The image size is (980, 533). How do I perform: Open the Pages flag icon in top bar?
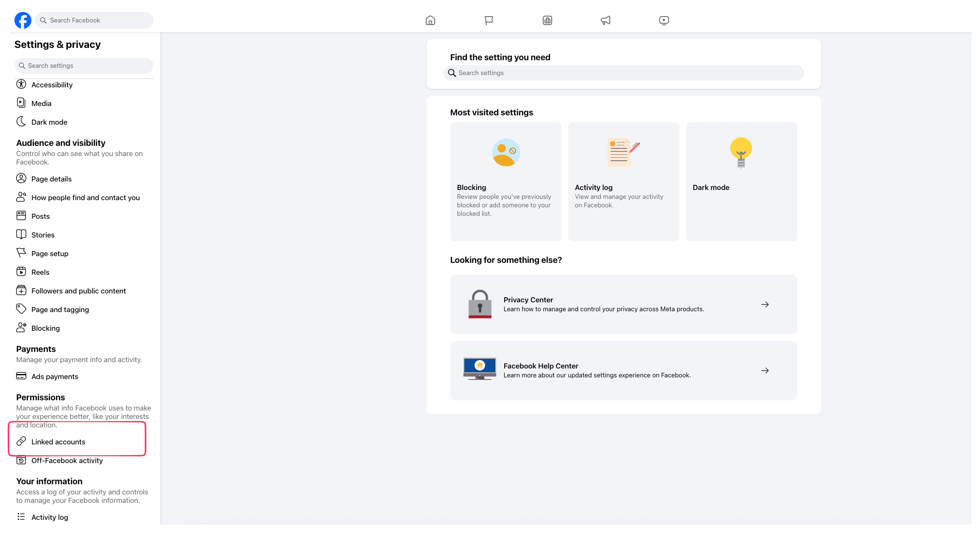(489, 20)
